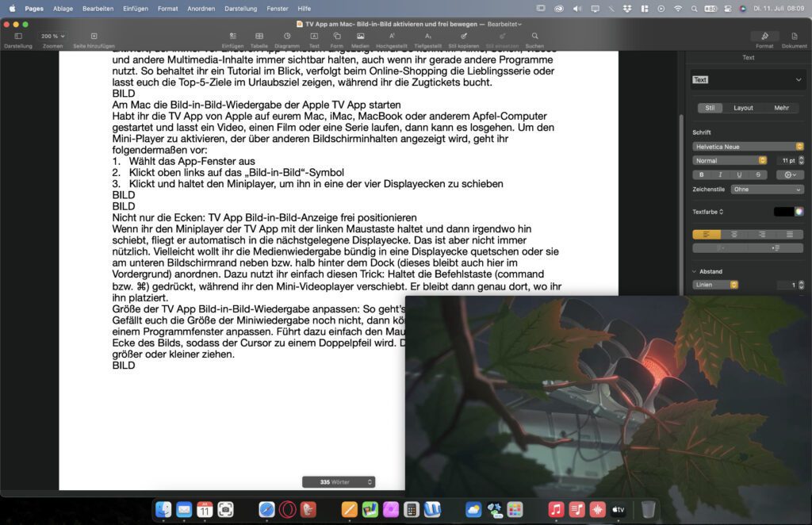The width and height of the screenshot is (812, 525).
Task: Click the 11 pt font size field
Action: [x=787, y=160]
